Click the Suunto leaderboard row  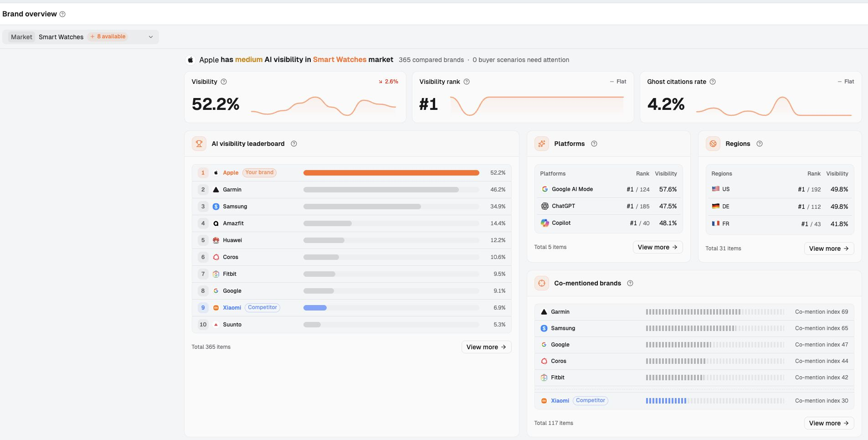[x=352, y=325]
